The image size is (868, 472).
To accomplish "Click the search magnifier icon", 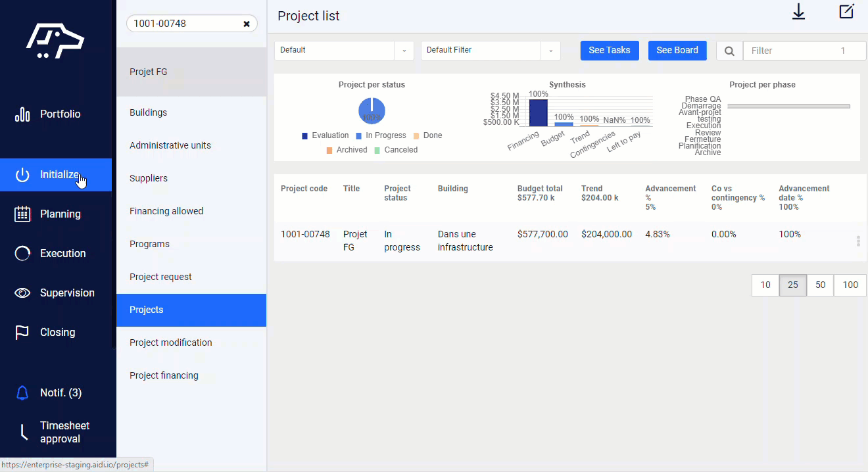I will (729, 50).
